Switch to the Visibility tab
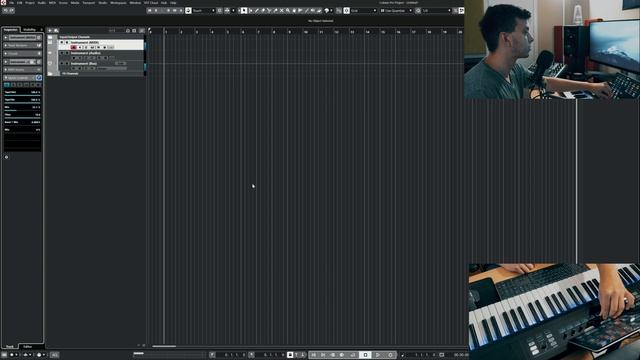 pyautogui.click(x=29, y=30)
